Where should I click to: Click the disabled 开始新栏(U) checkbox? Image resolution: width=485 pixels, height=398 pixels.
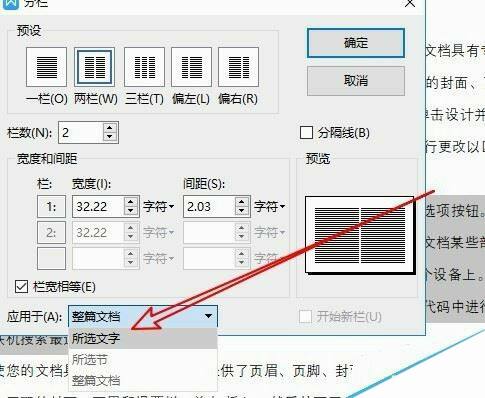point(305,316)
